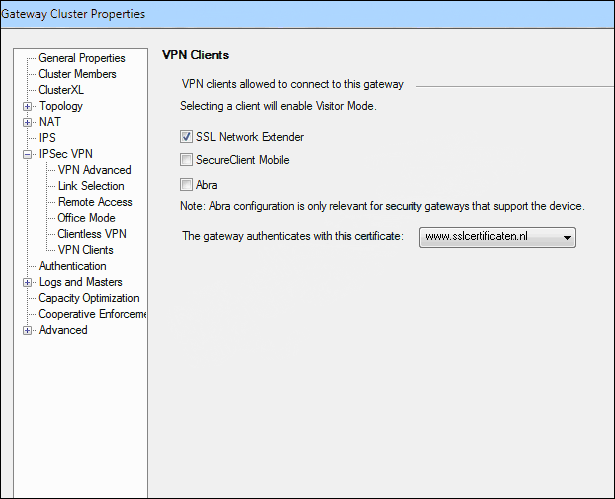Screen dimensions: 615x499
Task: Open the Remote Access page
Action: [x=95, y=202]
